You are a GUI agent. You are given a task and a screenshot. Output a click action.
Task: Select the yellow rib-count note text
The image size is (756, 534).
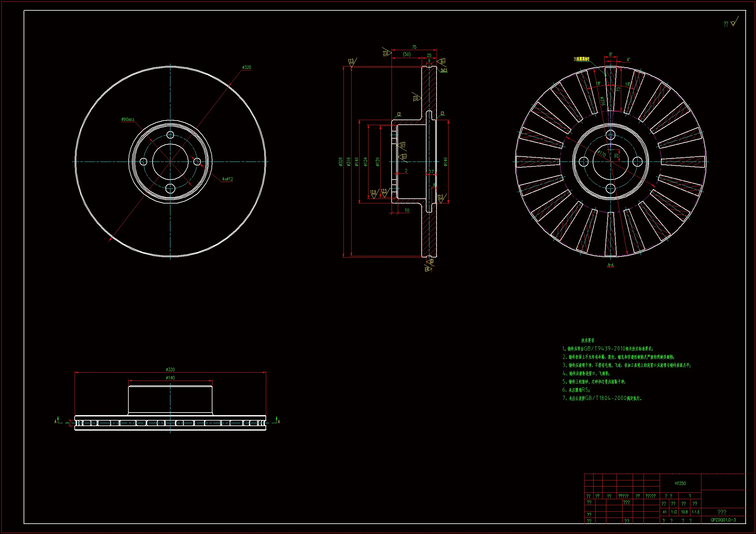[x=581, y=59]
